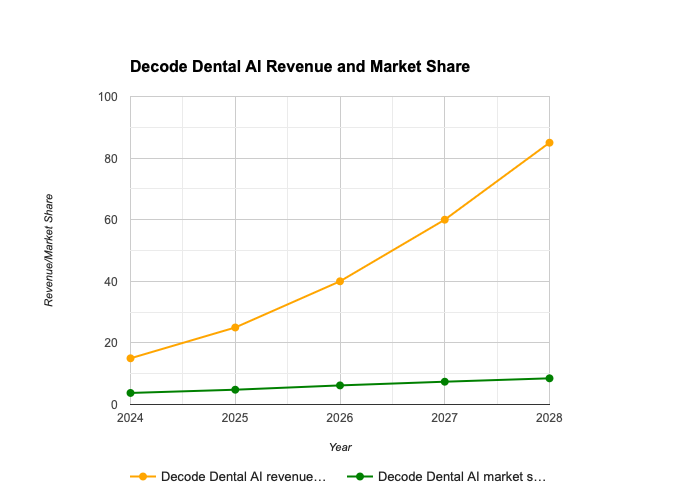
Task: Click the x-axis label '2024'
Action: click(130, 418)
